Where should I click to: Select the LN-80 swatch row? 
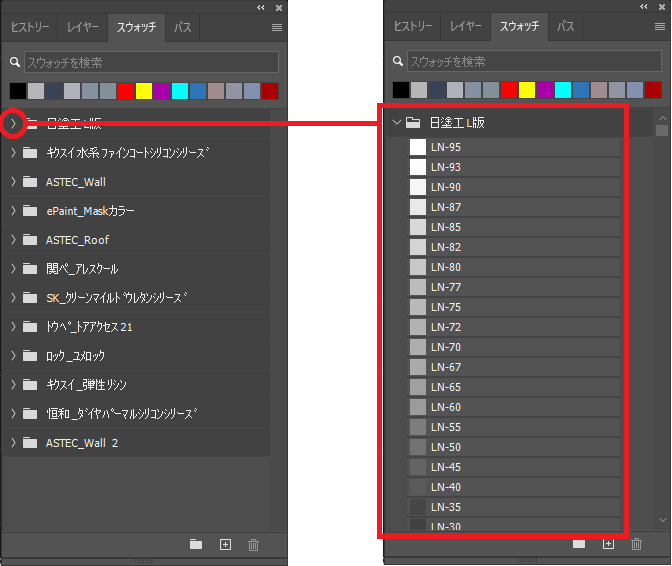click(x=513, y=267)
